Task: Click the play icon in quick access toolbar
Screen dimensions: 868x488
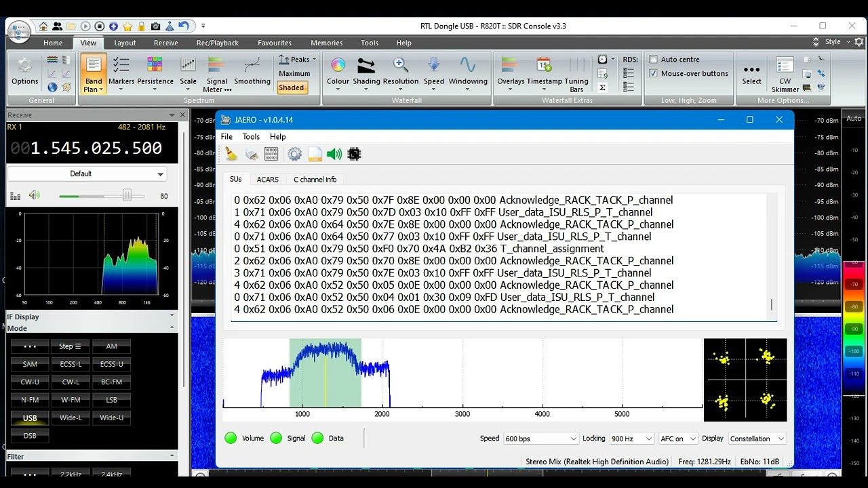Action: tap(85, 26)
